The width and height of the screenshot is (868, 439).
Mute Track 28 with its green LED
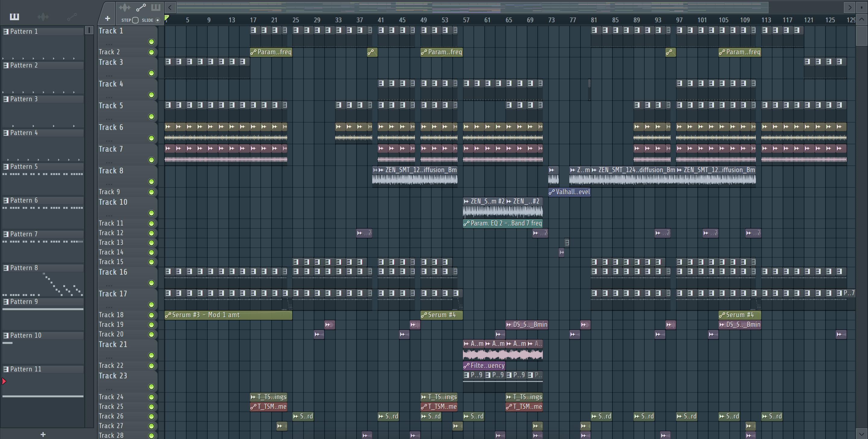click(151, 436)
